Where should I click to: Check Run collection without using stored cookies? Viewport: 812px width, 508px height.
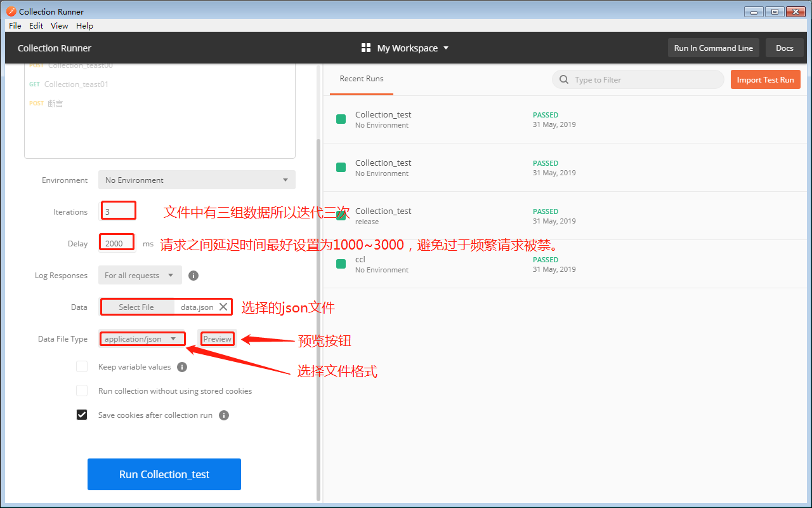82,391
